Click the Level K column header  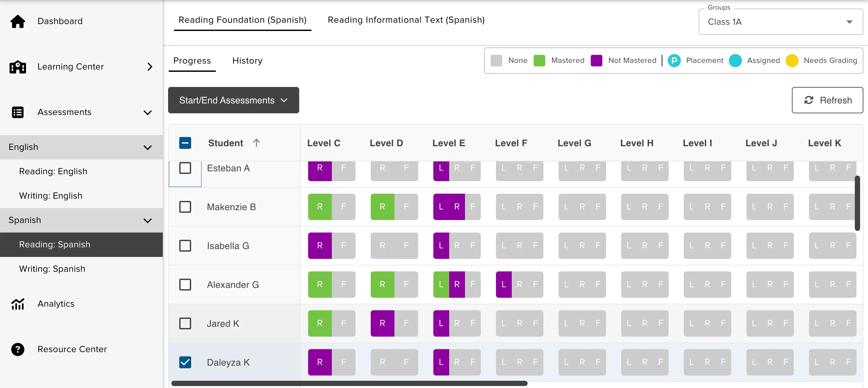[824, 143]
